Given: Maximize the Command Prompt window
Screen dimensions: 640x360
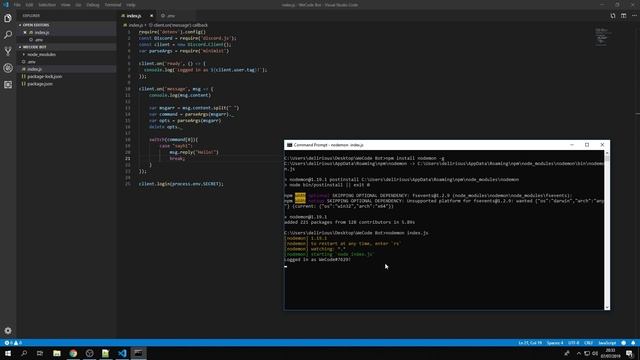Looking at the screenshot, I should tap(587, 145).
